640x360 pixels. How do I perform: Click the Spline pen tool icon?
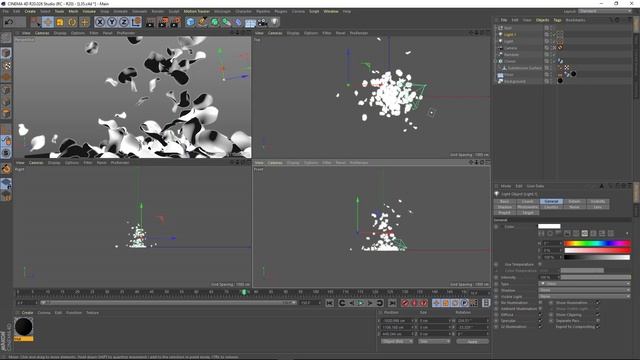pyautogui.click(x=202, y=22)
